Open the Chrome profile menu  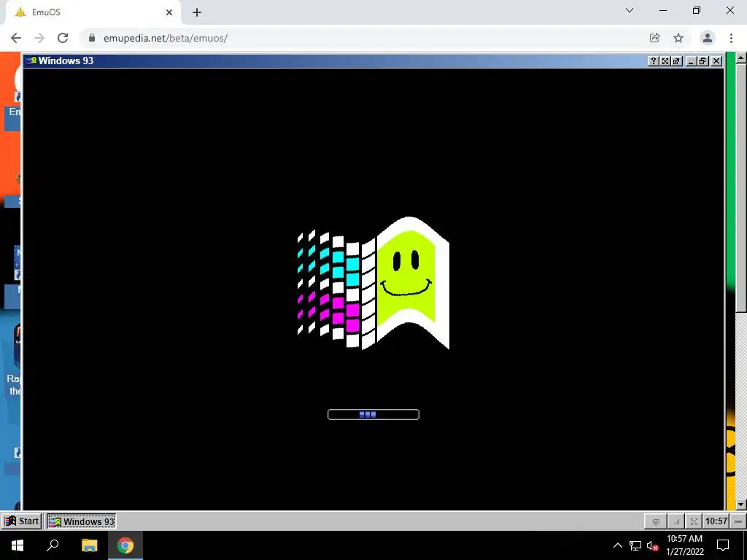point(707,38)
